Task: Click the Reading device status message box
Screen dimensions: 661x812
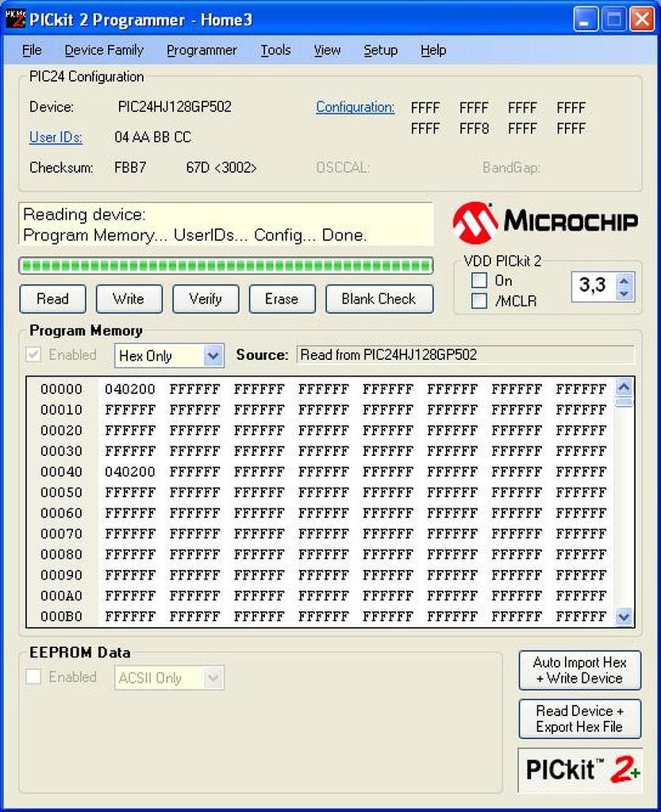Action: [226, 224]
